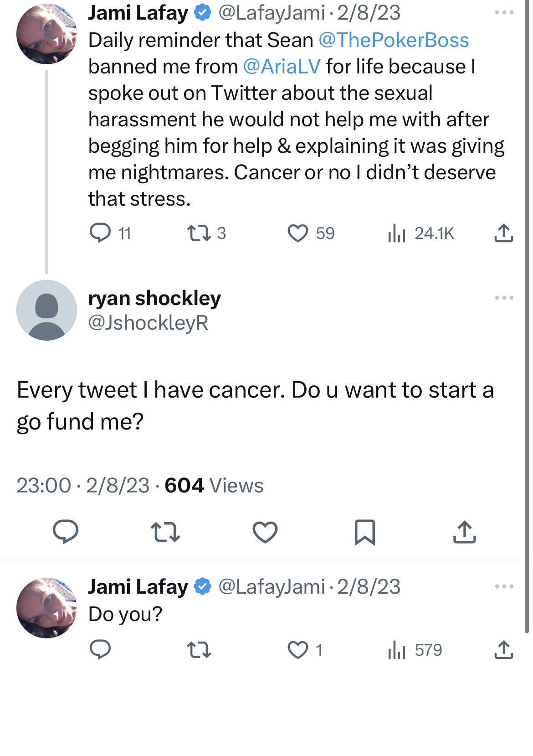Image resolution: width=533 pixels, height=756 pixels.
Task: Open more options for ryan shockley tweet
Action: (x=504, y=298)
